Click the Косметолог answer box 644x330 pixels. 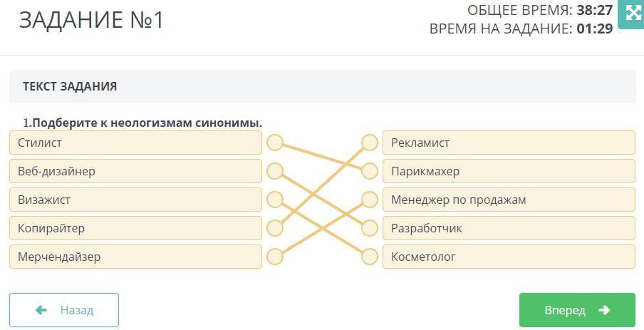509,257
